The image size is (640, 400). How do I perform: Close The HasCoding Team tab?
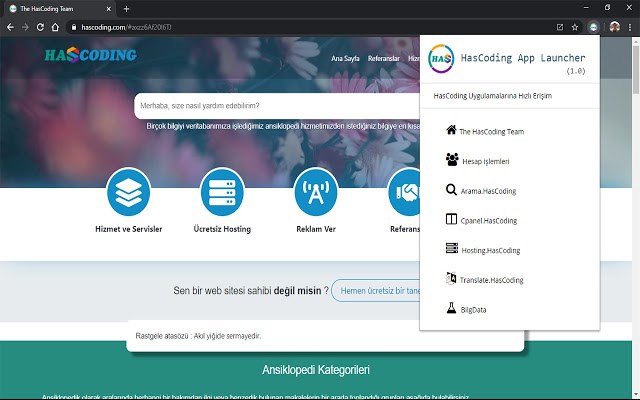(109, 9)
